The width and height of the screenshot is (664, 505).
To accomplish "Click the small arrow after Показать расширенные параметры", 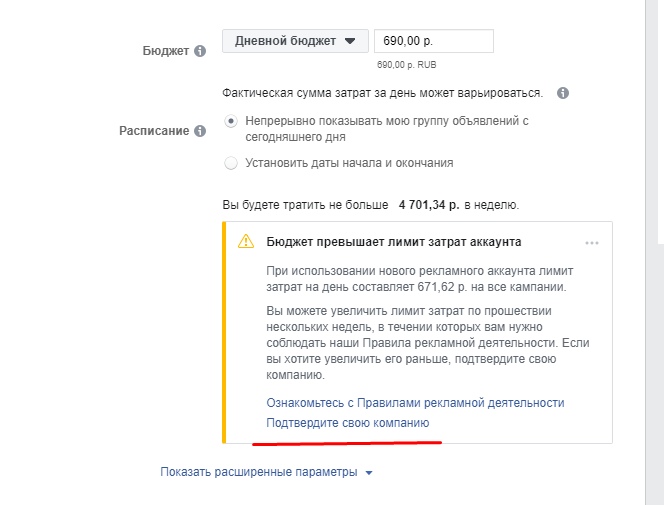I will (x=369, y=473).
